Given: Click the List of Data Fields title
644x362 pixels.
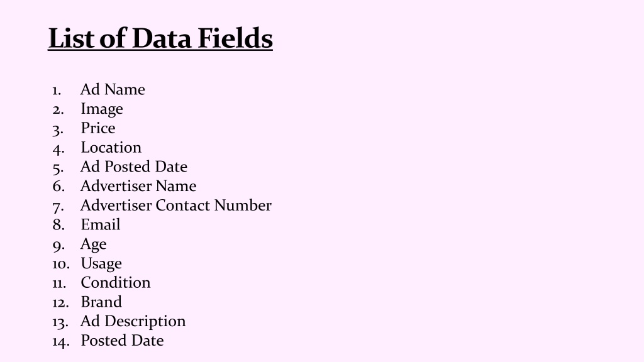Looking at the screenshot, I should (160, 38).
